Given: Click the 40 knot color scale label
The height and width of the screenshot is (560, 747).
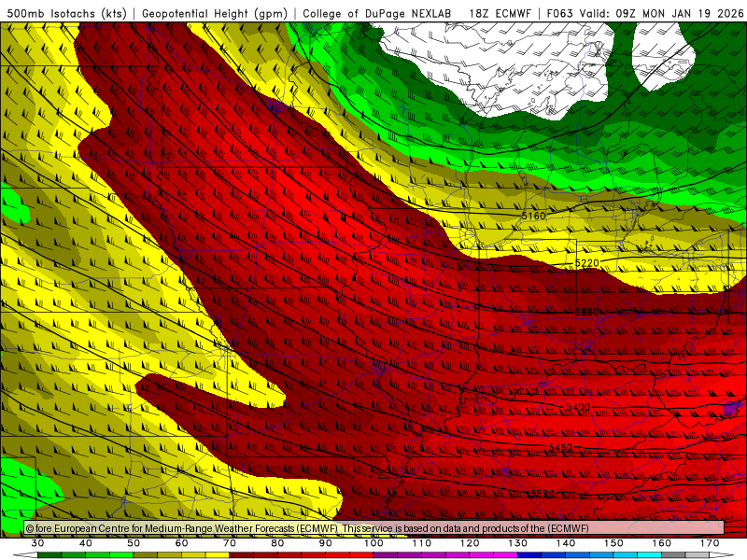Looking at the screenshot, I should tap(86, 543).
